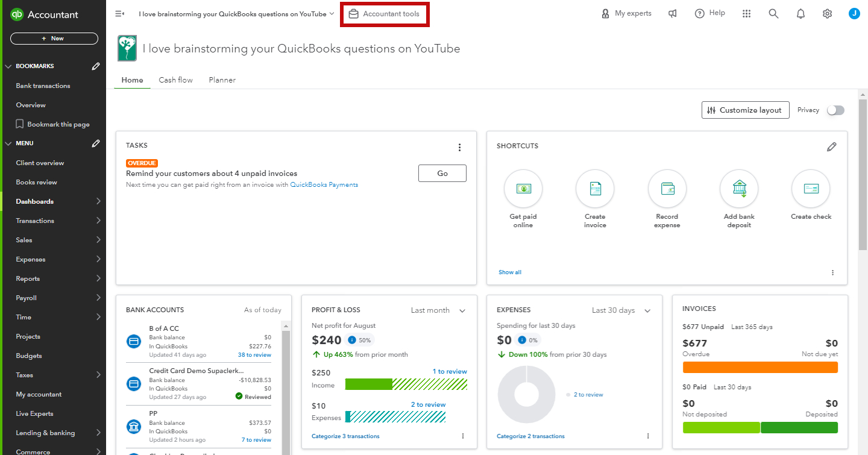Expand the Dashboards submenu
The width and height of the screenshot is (868, 455).
98,201
